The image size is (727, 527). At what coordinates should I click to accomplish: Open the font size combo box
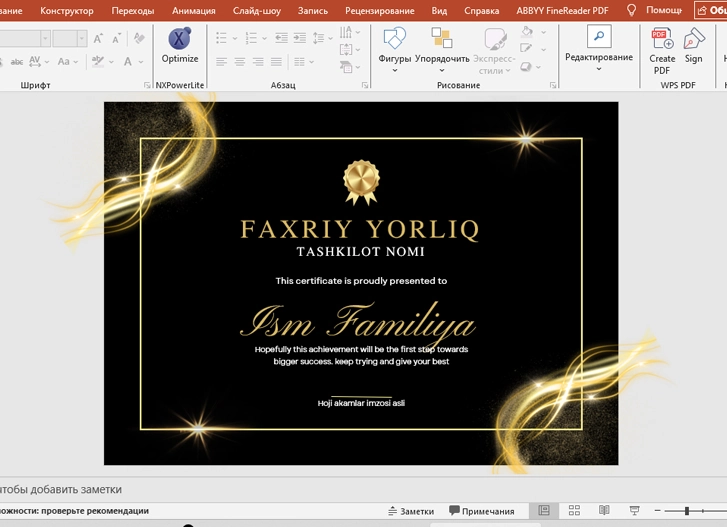pyautogui.click(x=70, y=39)
